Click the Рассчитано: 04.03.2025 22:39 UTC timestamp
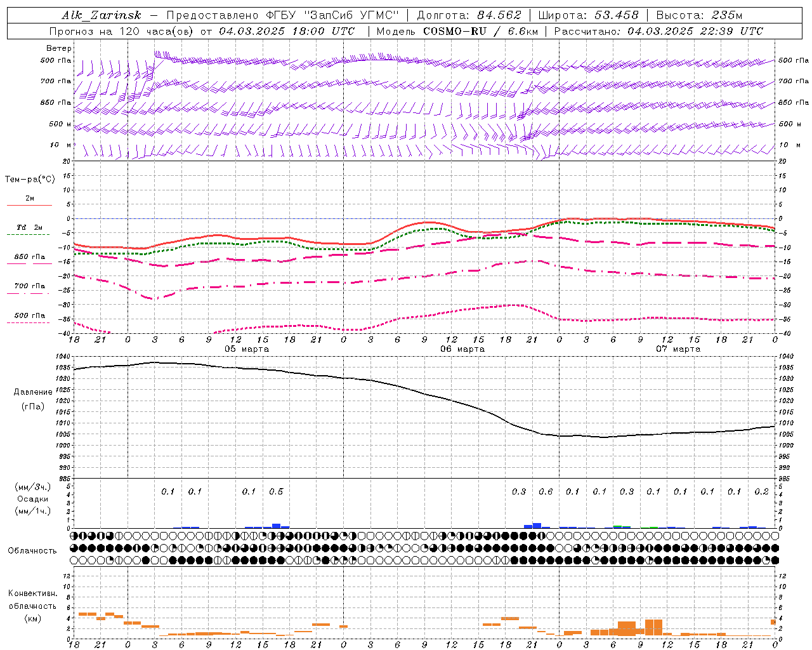The height and width of the screenshot is (650, 812). [x=658, y=31]
